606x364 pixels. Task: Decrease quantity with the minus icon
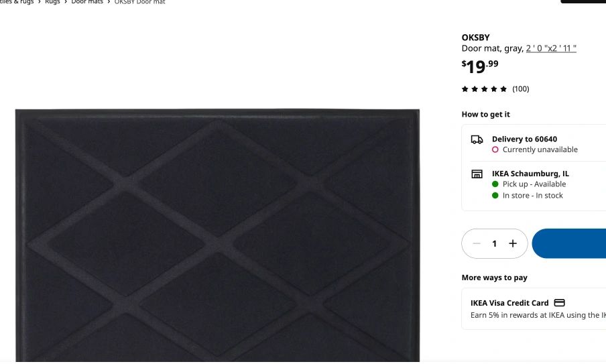tap(477, 243)
